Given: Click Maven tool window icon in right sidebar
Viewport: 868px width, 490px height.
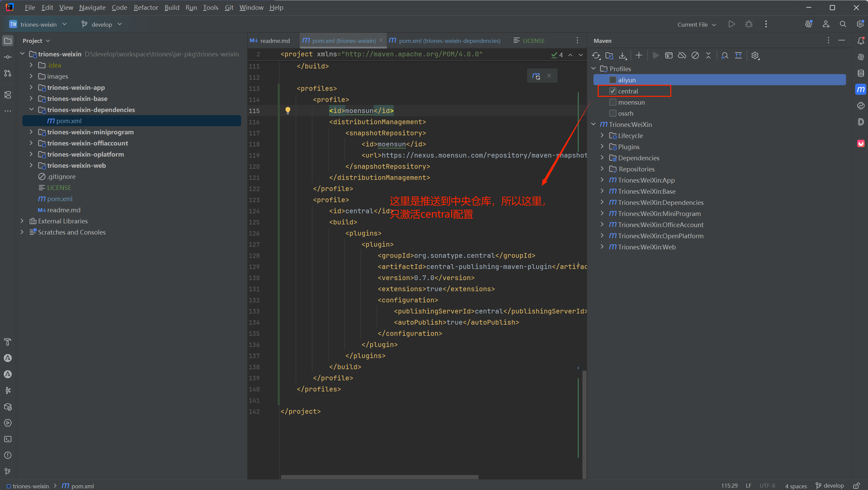Looking at the screenshot, I should pyautogui.click(x=861, y=89).
